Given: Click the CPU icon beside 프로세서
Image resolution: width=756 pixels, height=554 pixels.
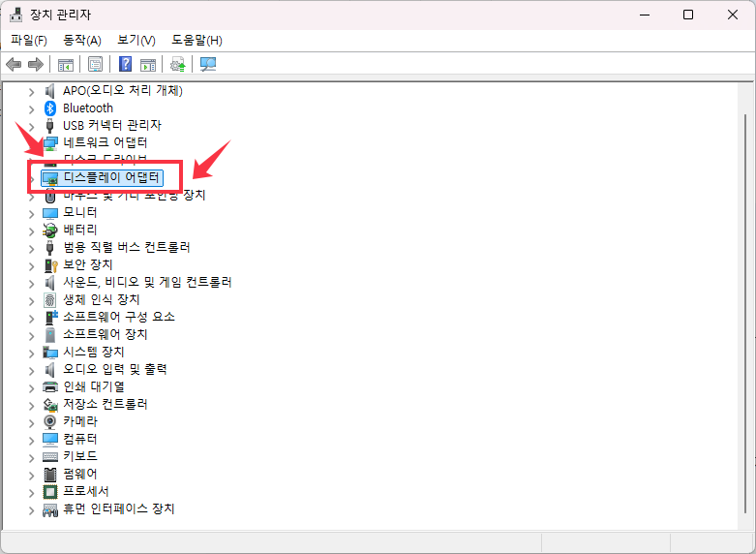Looking at the screenshot, I should click(50, 491).
